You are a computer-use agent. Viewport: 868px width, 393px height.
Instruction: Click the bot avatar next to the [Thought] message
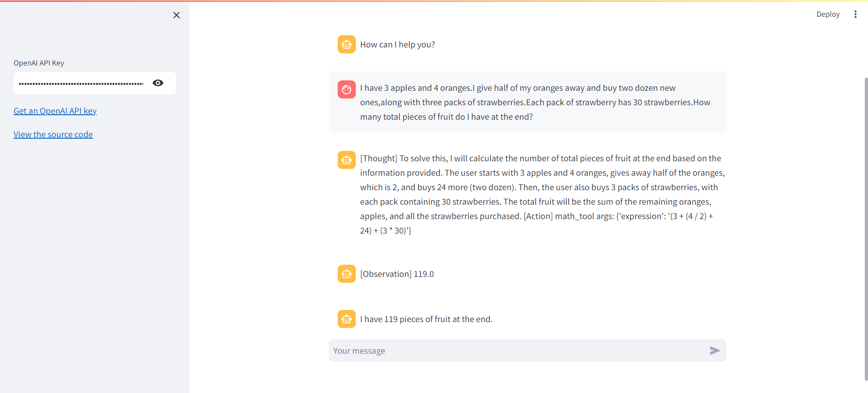click(x=347, y=160)
